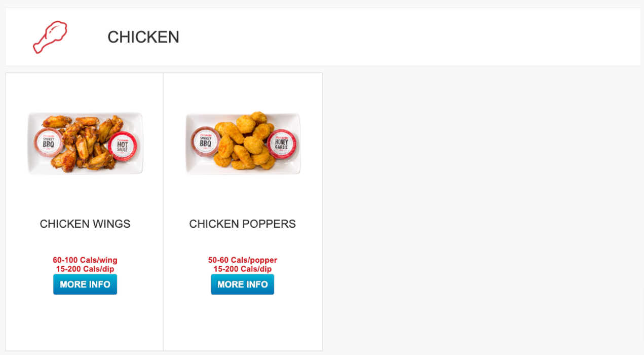This screenshot has height=355, width=644.
Task: Click the pile of chicken wings
Action: [86, 142]
